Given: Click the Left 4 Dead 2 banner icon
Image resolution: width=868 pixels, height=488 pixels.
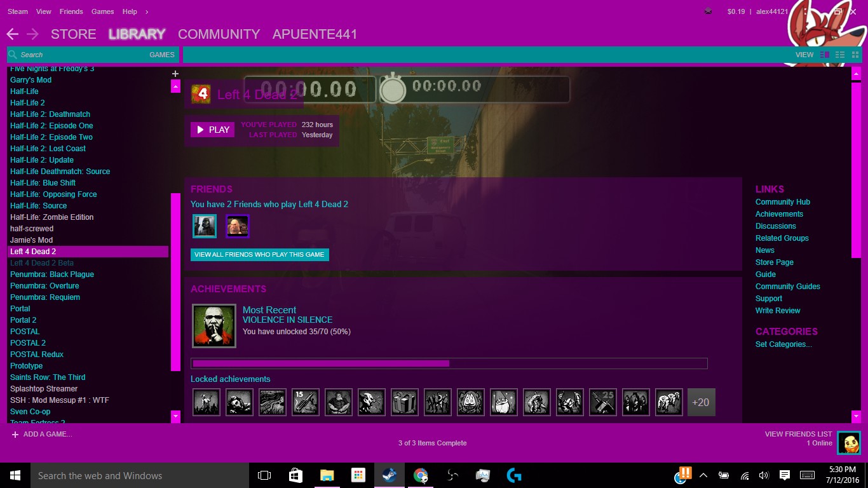Looking at the screenshot, I should (201, 91).
